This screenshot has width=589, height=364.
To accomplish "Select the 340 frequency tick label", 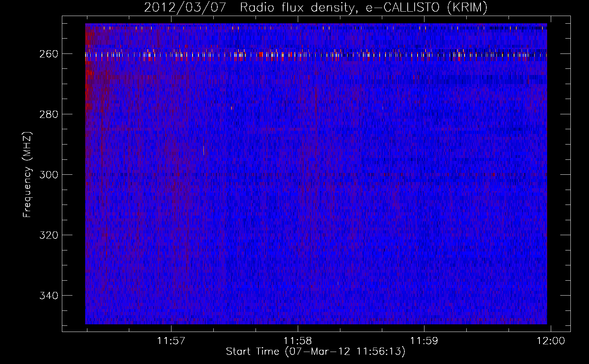I will pyautogui.click(x=48, y=296).
